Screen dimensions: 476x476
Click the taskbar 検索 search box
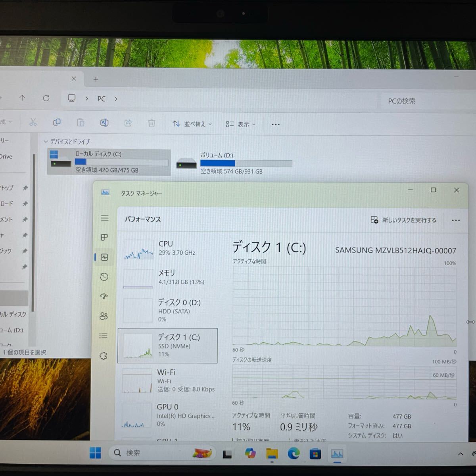163,453
